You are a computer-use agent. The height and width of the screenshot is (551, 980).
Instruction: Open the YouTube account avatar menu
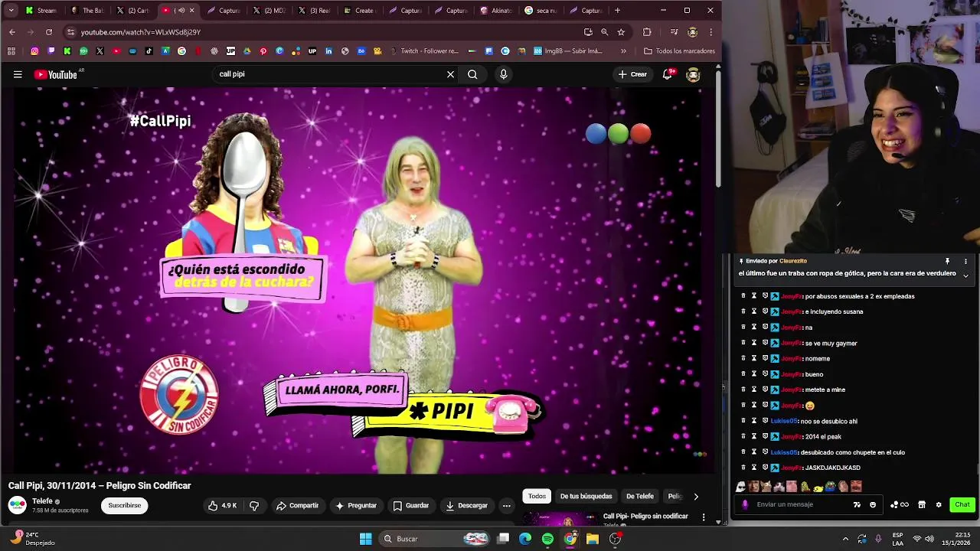click(x=693, y=74)
